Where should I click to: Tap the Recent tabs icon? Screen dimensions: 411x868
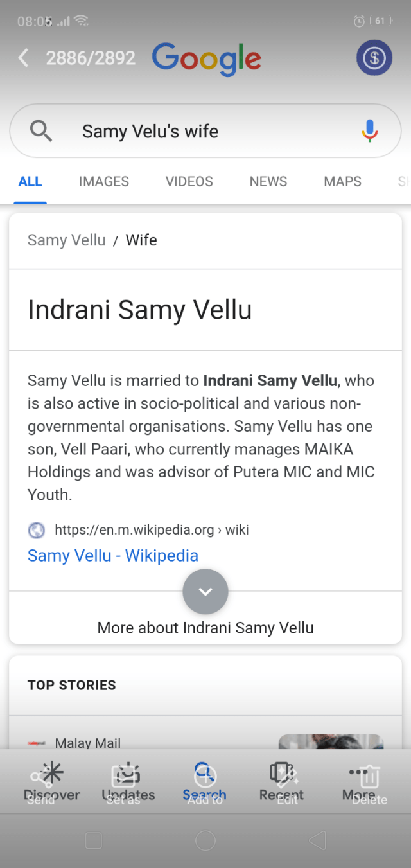point(281,783)
